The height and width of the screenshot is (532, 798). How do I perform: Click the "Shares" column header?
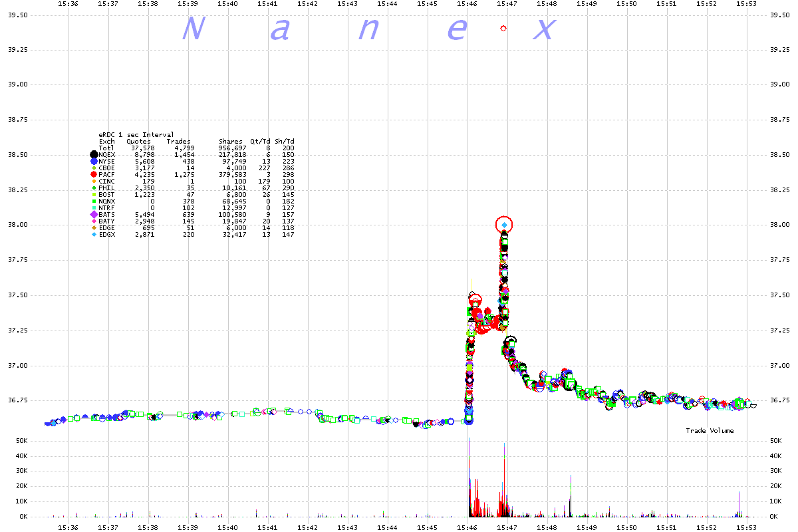click(x=231, y=141)
